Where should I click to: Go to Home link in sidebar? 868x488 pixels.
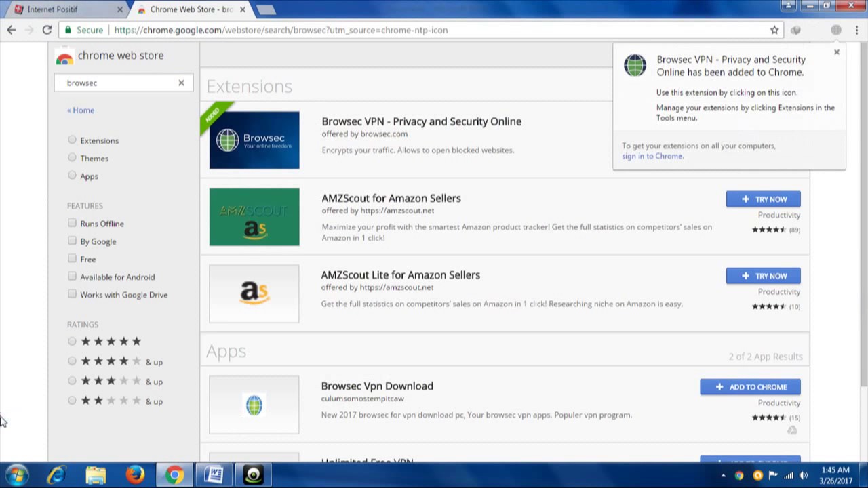click(x=81, y=110)
